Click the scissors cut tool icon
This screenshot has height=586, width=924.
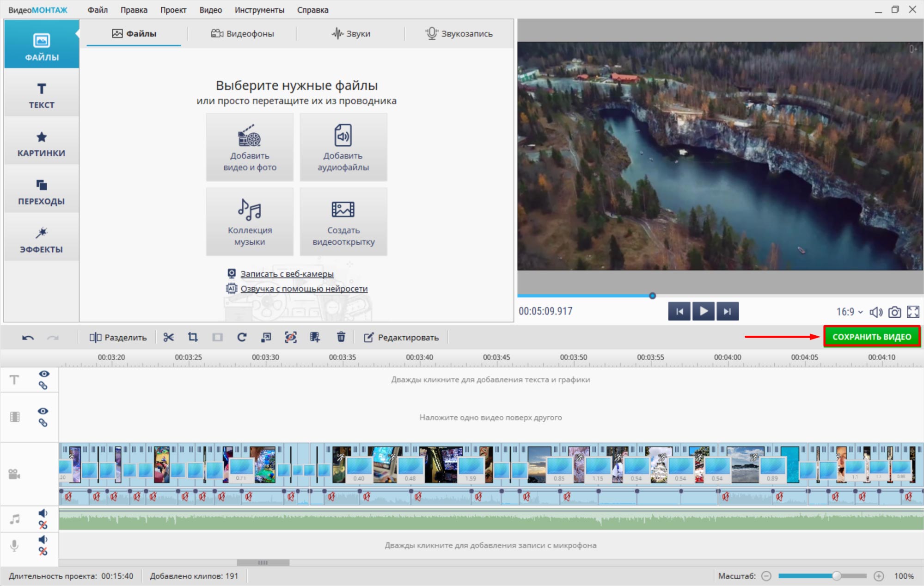pyautogui.click(x=168, y=337)
